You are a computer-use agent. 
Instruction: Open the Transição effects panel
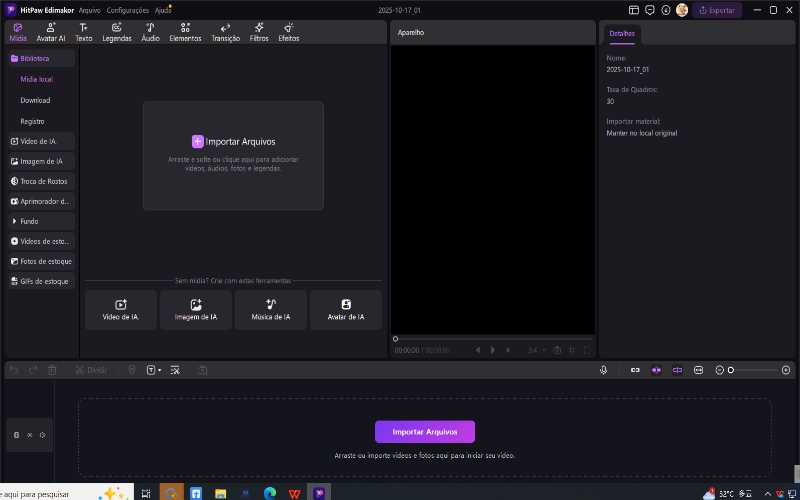tap(225, 32)
